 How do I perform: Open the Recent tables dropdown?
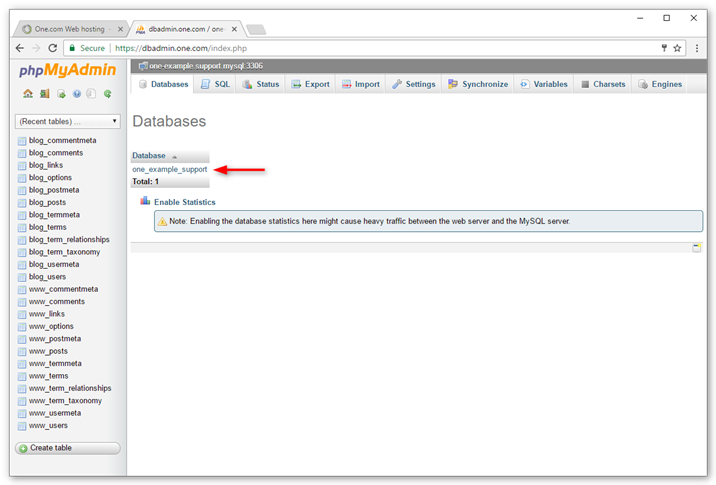pos(67,122)
